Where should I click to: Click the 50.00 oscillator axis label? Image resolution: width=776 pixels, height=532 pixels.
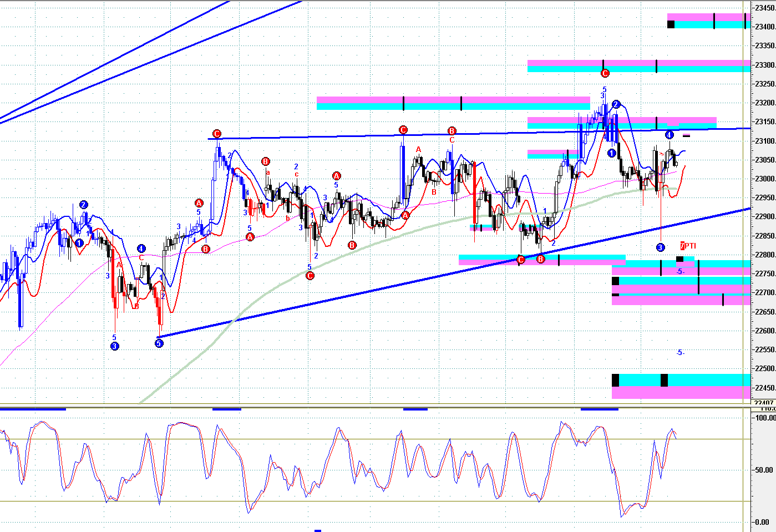pos(764,470)
